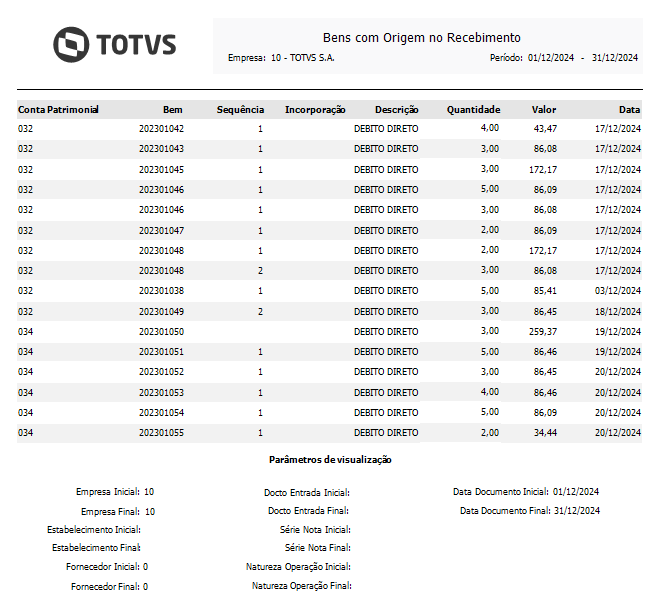Viewport: 659px width, 594px height.
Task: Click 'Data Documento Inicial: 01/12/2024' parameter
Action: [x=526, y=492]
